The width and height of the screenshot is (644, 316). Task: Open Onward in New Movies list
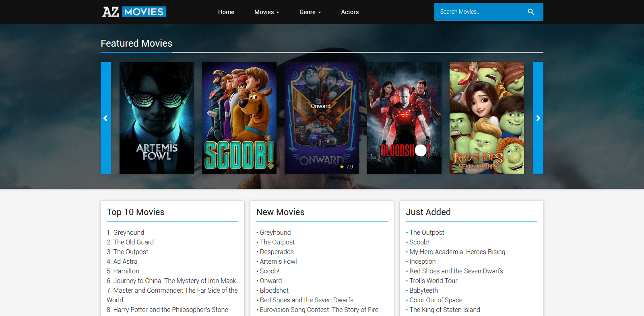[x=271, y=281]
